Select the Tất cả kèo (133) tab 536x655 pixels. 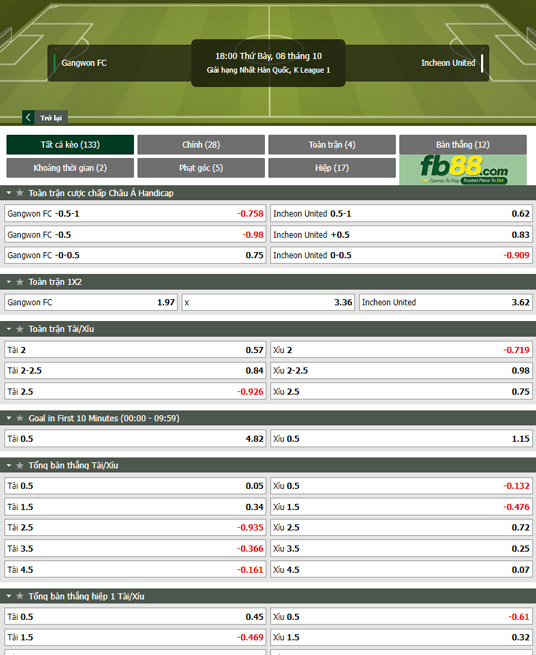[70, 145]
